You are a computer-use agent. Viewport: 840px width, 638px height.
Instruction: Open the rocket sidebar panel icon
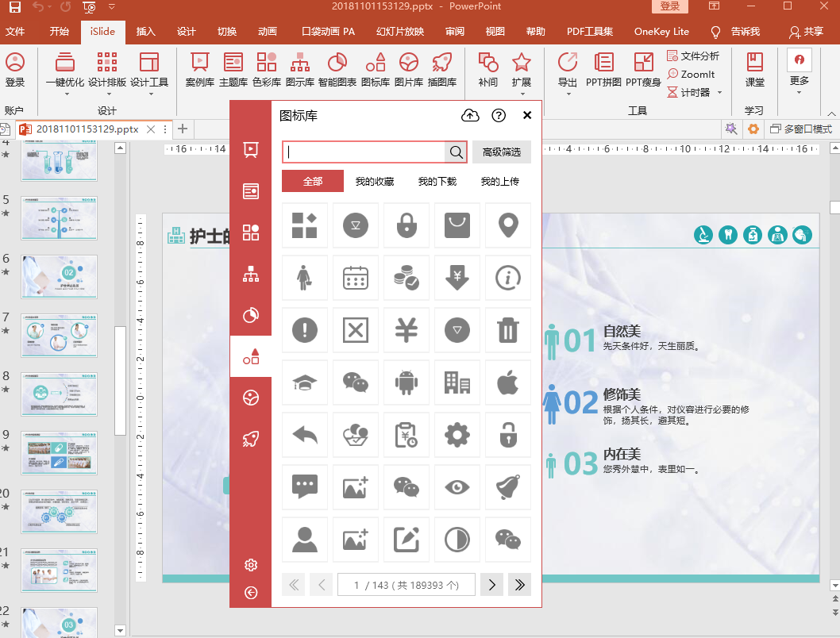point(251,440)
